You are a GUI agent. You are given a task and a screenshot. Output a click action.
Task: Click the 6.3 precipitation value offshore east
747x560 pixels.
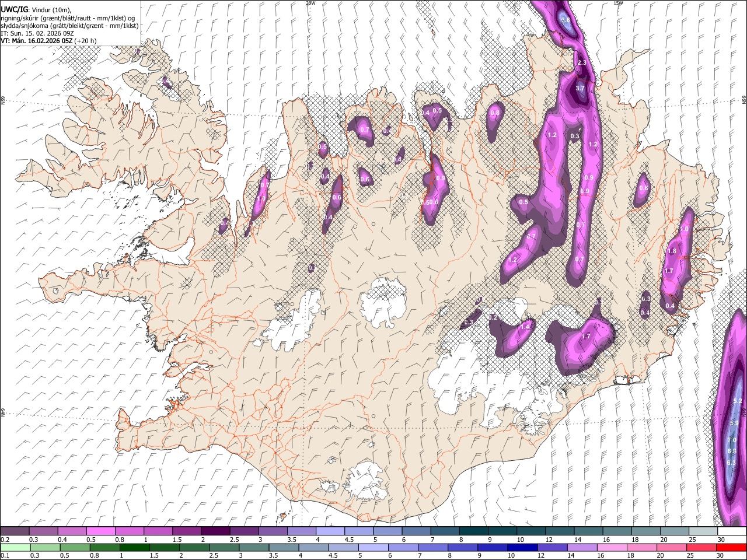[x=731, y=463]
